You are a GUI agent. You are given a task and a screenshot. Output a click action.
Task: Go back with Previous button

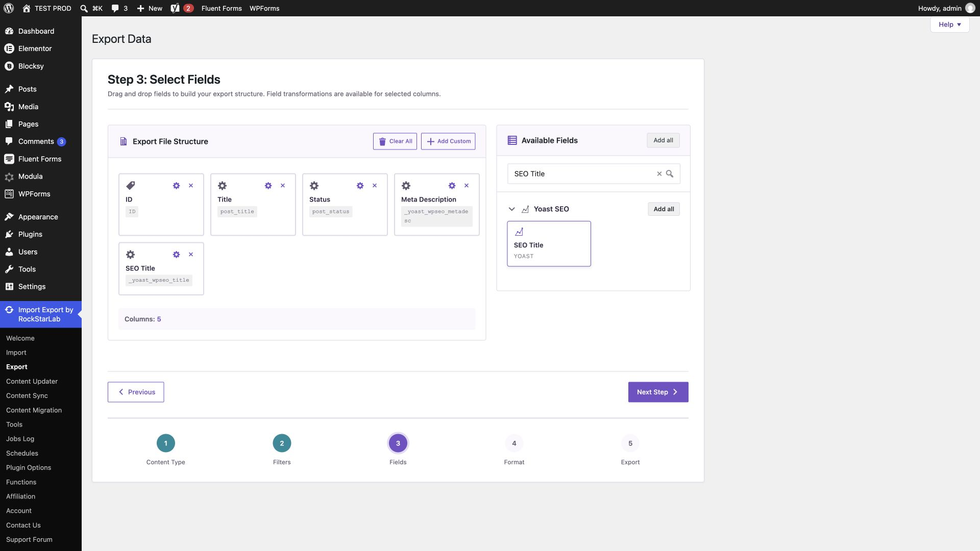(136, 392)
